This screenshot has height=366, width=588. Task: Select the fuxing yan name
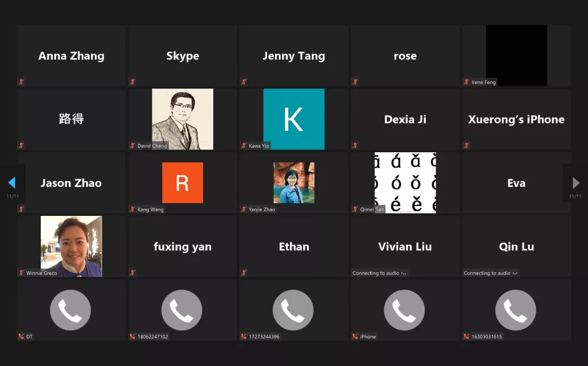point(182,247)
